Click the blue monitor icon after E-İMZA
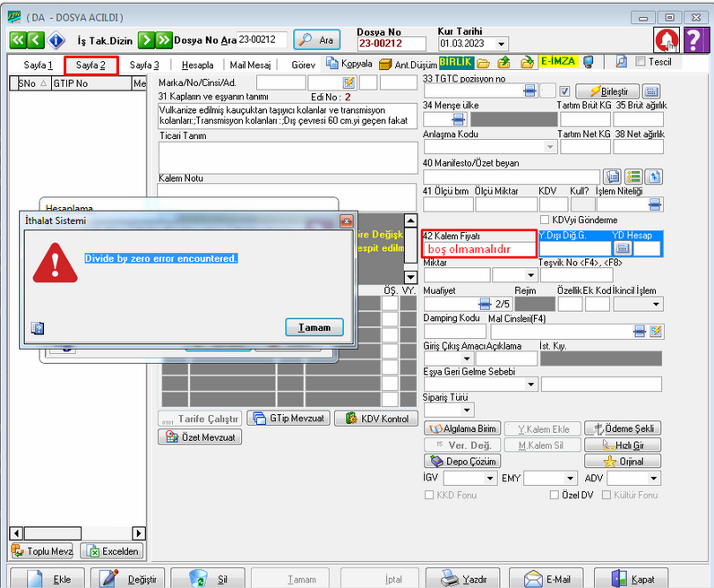 click(x=589, y=62)
